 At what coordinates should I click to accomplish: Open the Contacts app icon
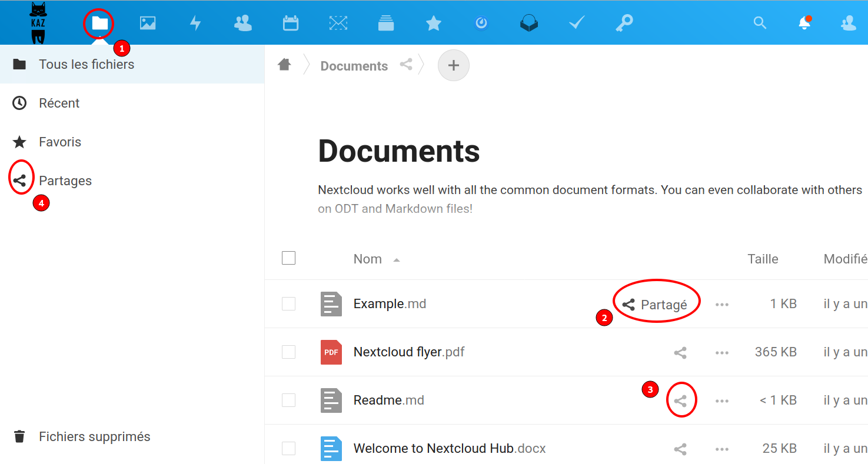pyautogui.click(x=242, y=23)
